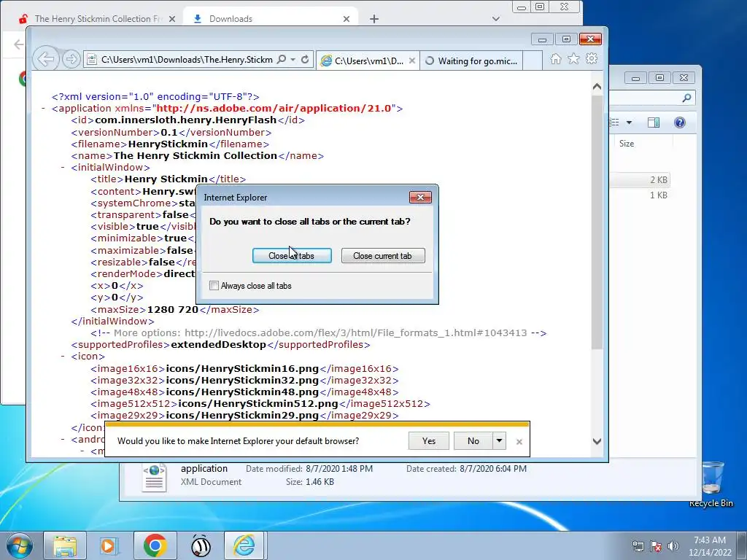Click the Internet Explorer forward arrow button

71,59
